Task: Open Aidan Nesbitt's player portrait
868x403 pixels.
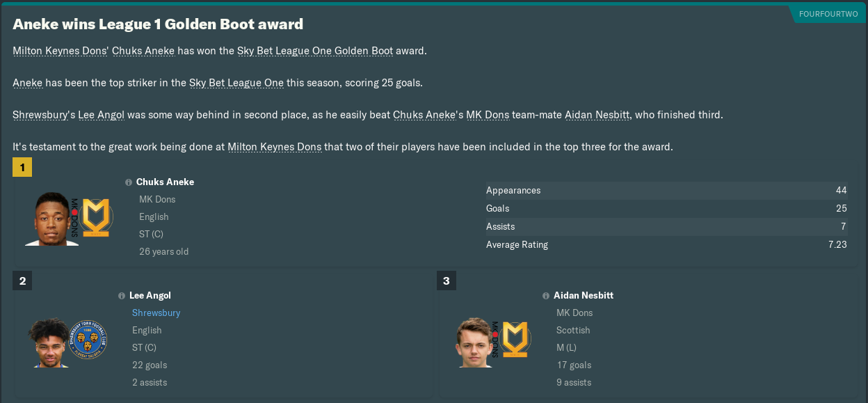Action: tap(475, 342)
